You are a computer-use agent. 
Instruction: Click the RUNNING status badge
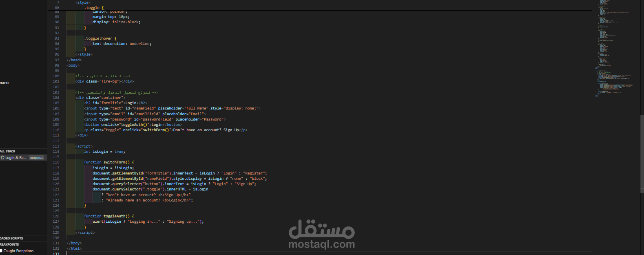37,158
